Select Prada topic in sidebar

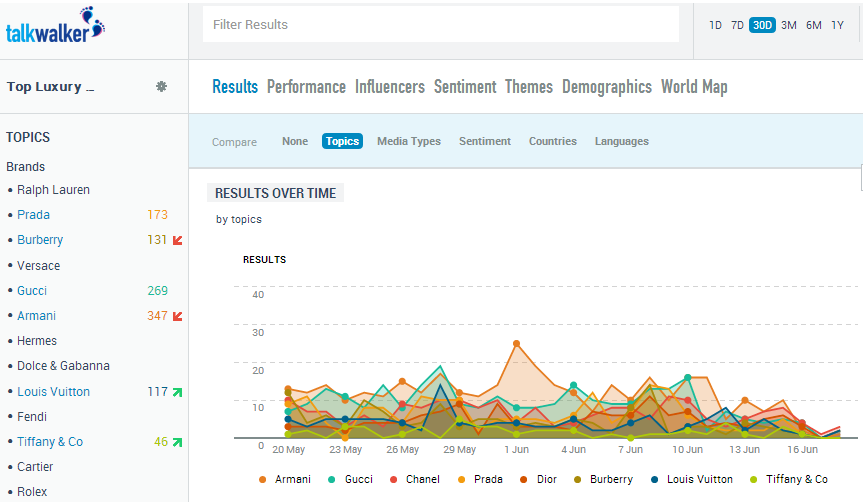(x=34, y=215)
